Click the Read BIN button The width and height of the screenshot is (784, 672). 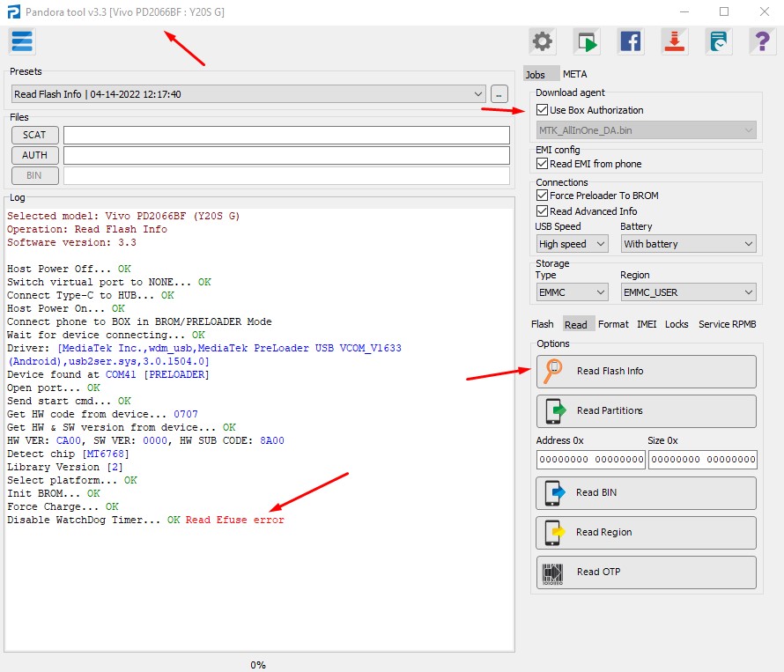point(646,493)
